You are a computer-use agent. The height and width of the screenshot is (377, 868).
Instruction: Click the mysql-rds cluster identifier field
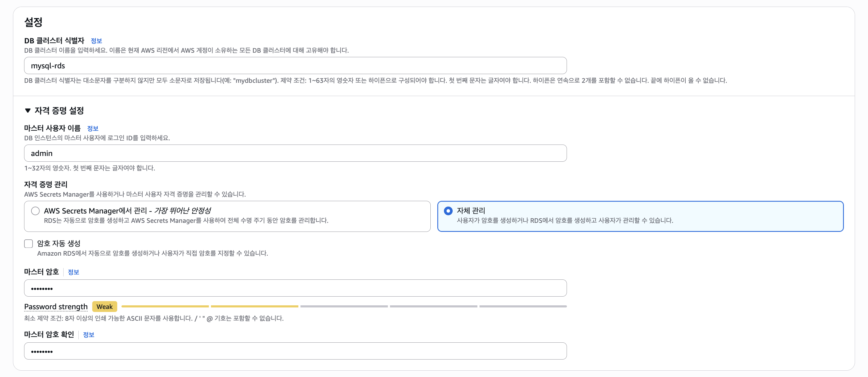pos(295,66)
